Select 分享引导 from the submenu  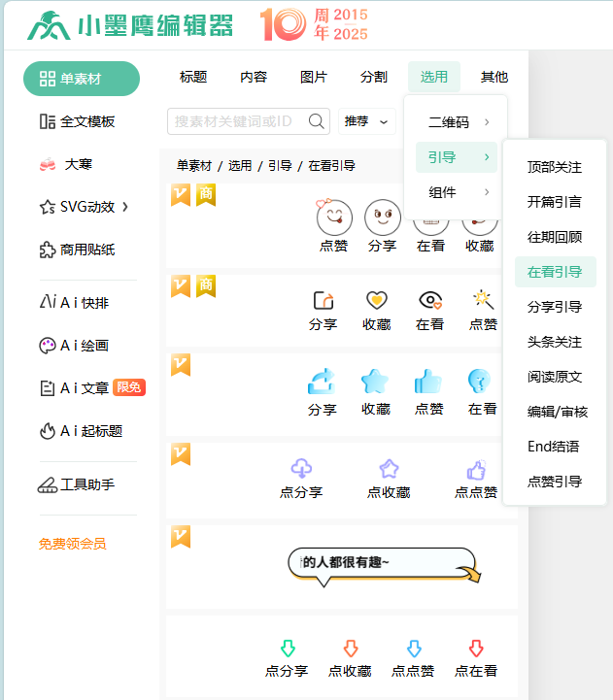click(555, 307)
